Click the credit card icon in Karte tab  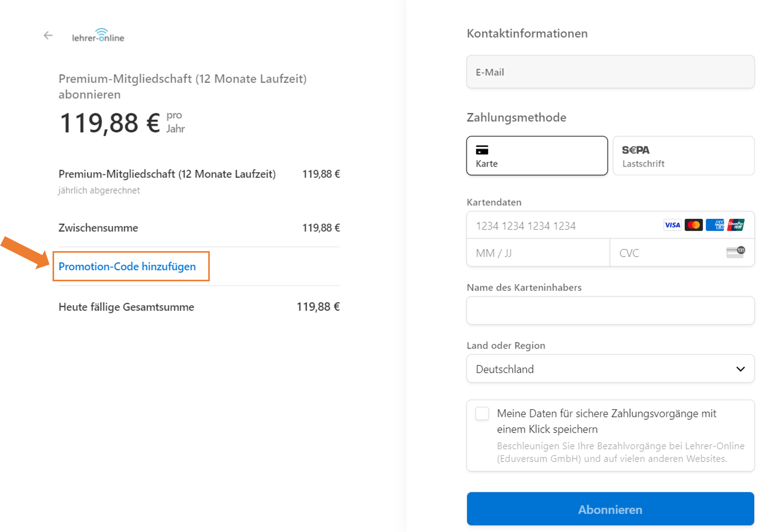[482, 150]
